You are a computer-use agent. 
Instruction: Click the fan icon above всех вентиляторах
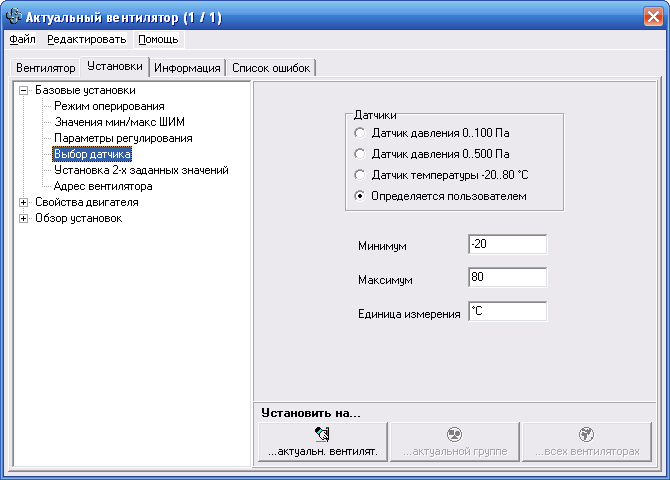(x=587, y=434)
